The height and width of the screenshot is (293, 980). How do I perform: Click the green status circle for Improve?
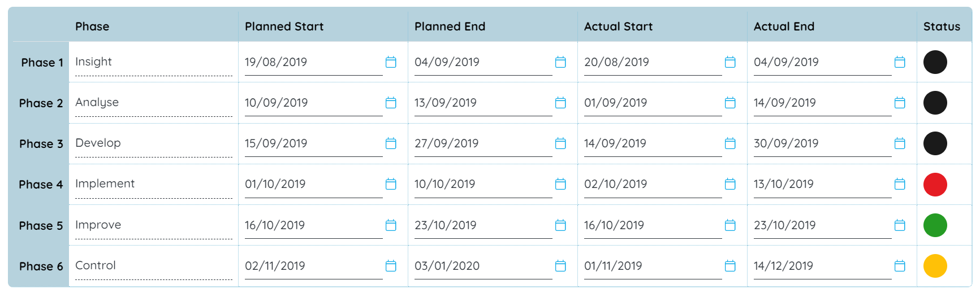point(935,225)
